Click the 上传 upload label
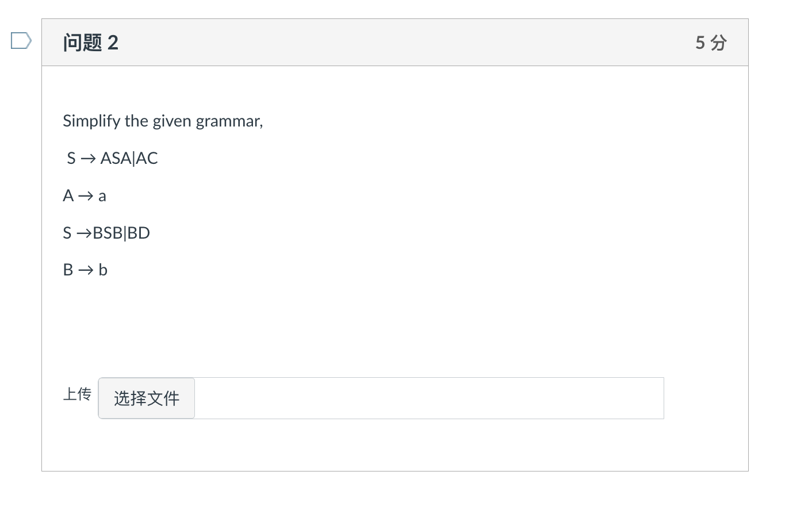The width and height of the screenshot is (812, 506). 77,394
